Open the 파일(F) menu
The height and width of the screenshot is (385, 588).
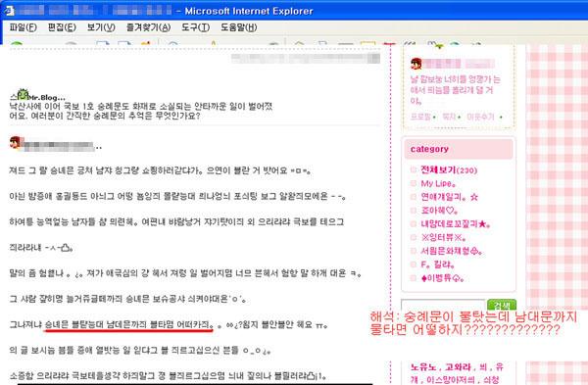[x=23, y=27]
